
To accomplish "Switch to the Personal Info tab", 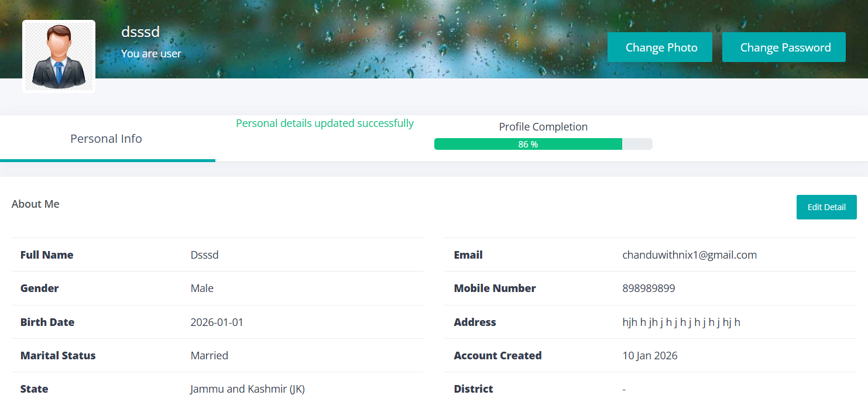I will pyautogui.click(x=107, y=139).
